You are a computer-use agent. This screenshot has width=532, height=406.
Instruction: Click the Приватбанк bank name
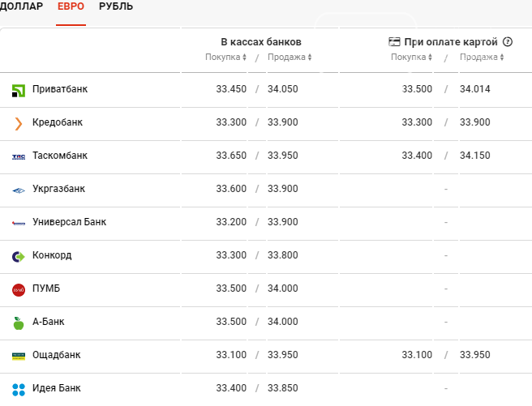tap(59, 89)
